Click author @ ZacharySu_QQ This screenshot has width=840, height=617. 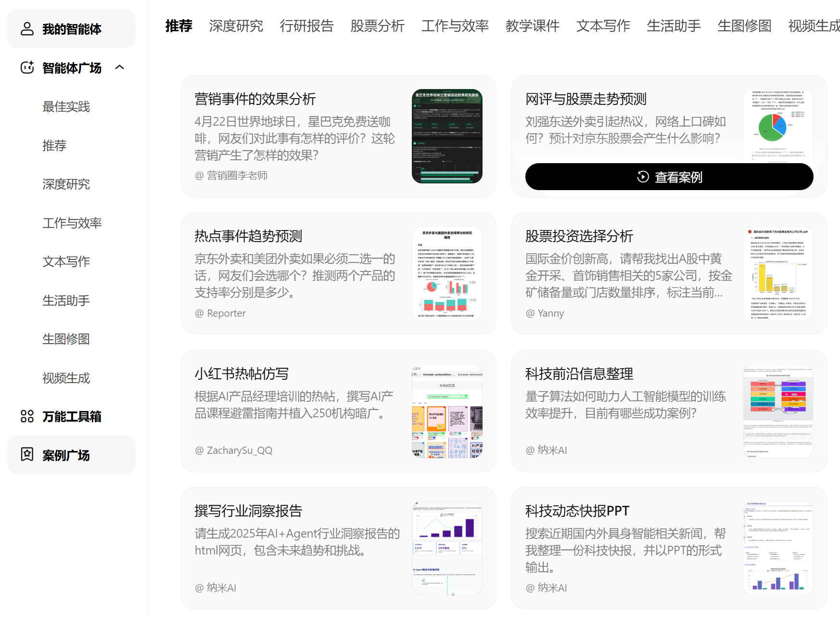(x=233, y=450)
